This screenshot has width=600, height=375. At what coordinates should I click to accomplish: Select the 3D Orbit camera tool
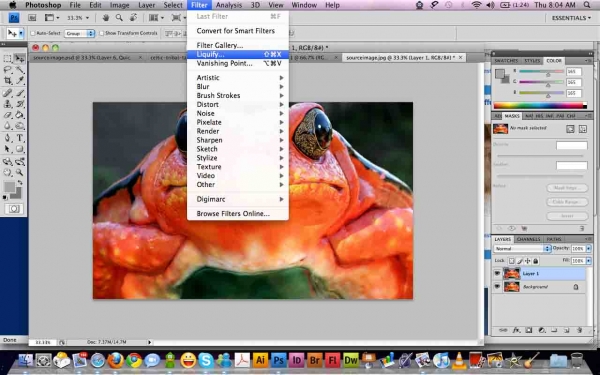click(20, 161)
